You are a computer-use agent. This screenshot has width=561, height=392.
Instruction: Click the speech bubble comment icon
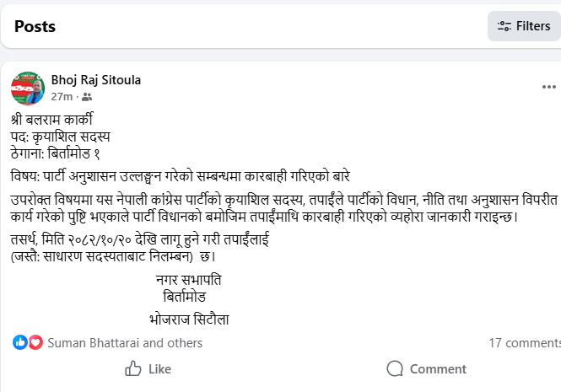[x=395, y=368]
